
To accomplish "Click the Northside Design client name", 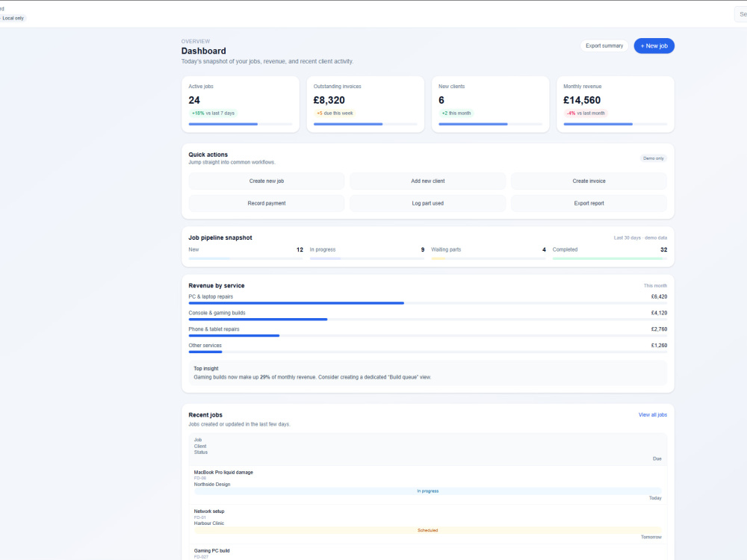I will [x=212, y=485].
